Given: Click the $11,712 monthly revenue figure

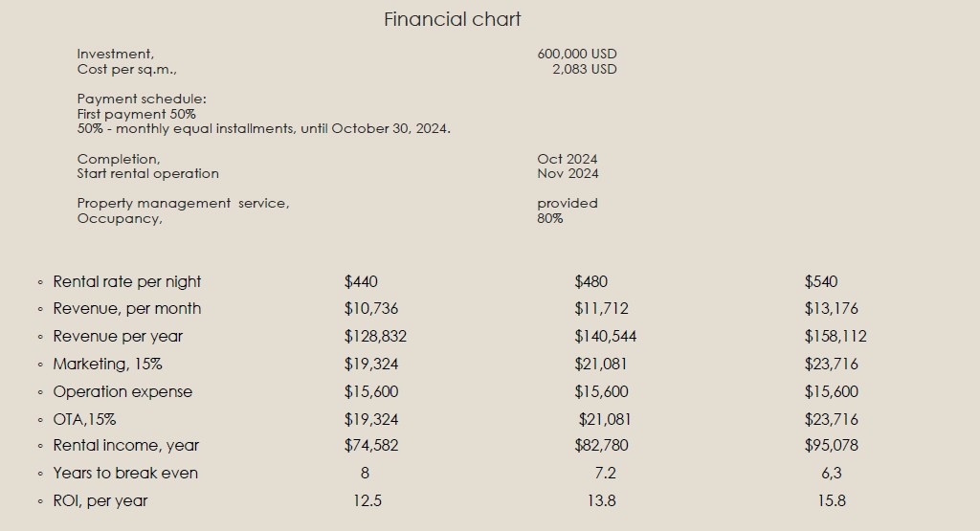Looking at the screenshot, I should point(601,308).
